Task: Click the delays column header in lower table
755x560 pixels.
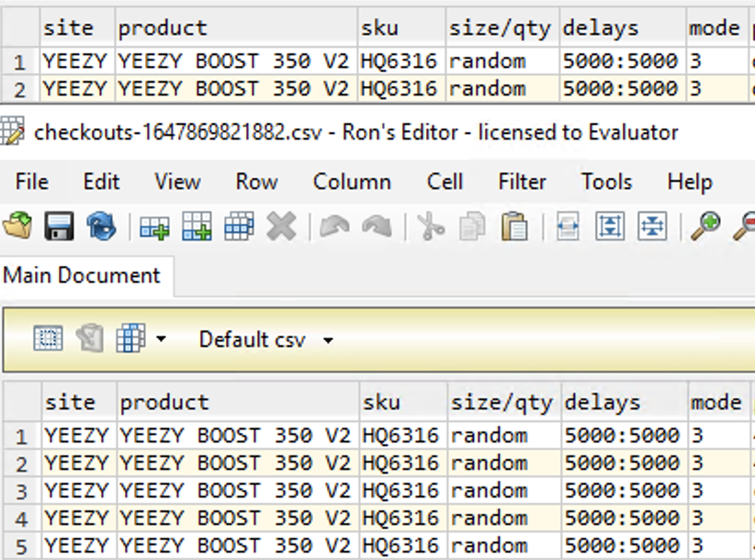Action: pos(625,402)
